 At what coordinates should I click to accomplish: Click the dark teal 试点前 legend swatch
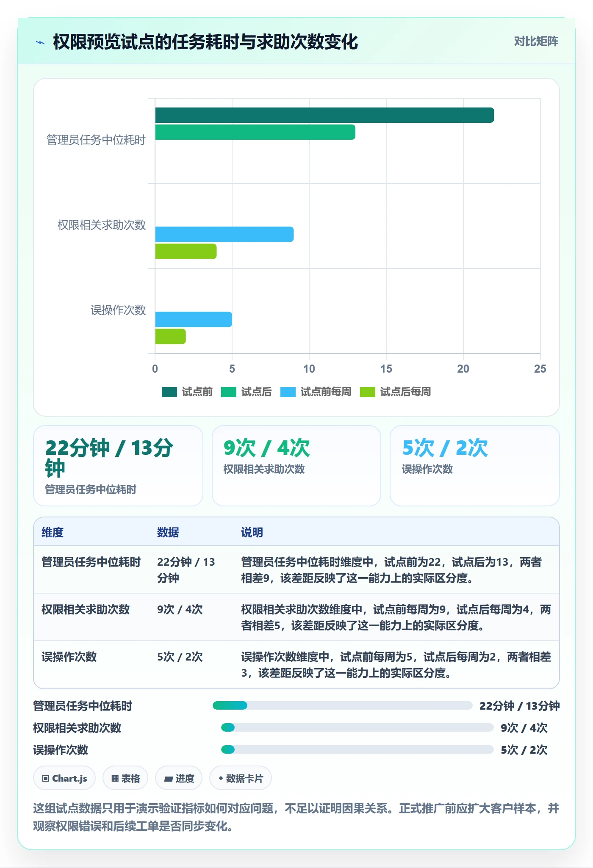169,392
